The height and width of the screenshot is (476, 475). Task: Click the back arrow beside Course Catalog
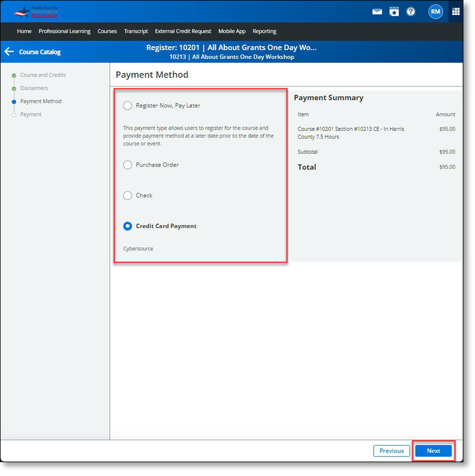coord(9,51)
